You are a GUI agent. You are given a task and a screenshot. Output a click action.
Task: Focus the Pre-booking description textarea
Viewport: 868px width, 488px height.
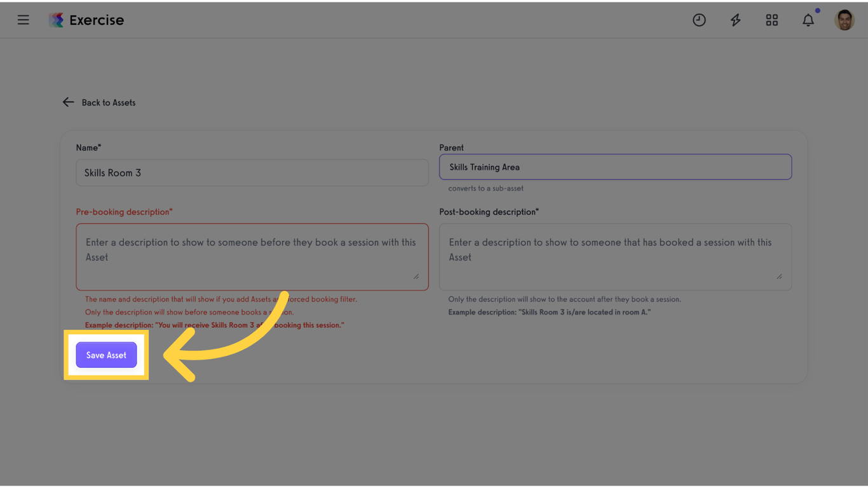tap(252, 257)
